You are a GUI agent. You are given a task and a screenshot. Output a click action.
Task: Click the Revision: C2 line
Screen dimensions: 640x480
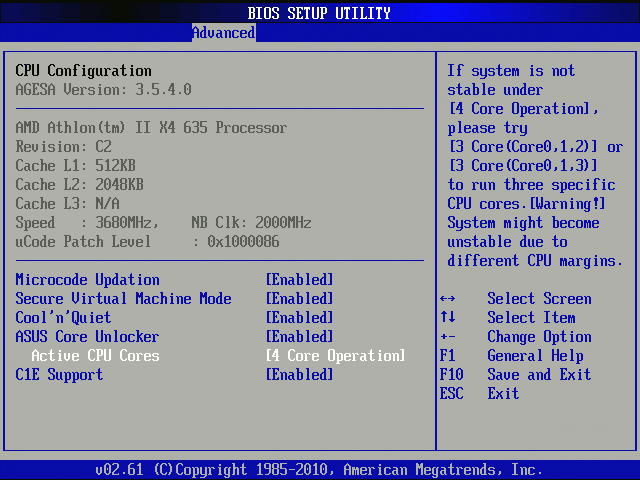[63, 147]
